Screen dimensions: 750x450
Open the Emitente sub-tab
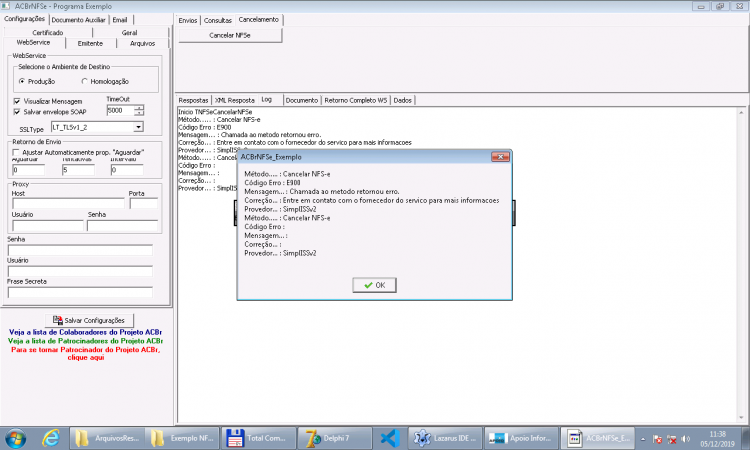click(x=90, y=43)
